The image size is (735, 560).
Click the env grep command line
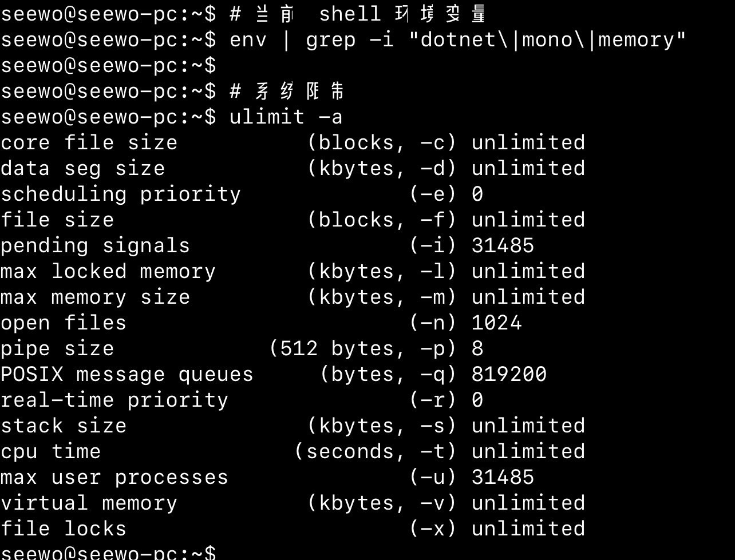457,40
